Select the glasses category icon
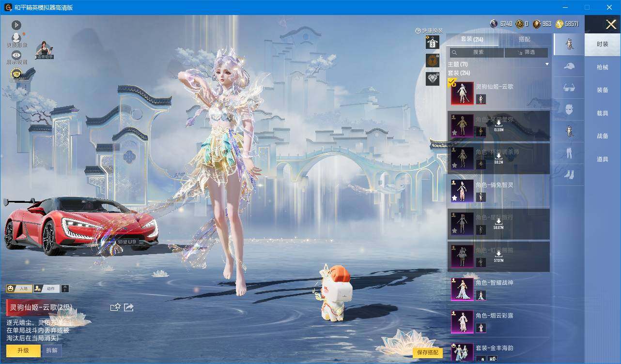 (569, 88)
